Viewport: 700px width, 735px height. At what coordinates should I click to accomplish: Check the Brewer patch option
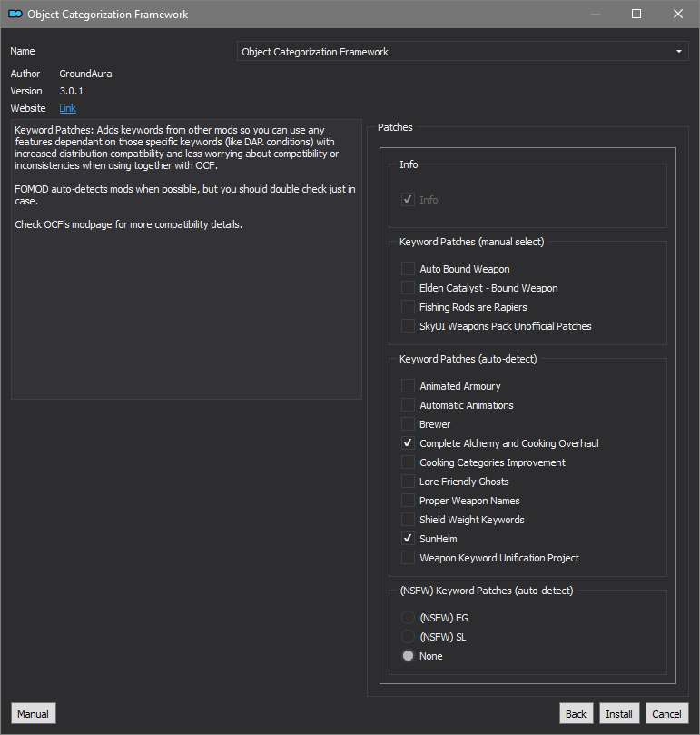click(408, 424)
